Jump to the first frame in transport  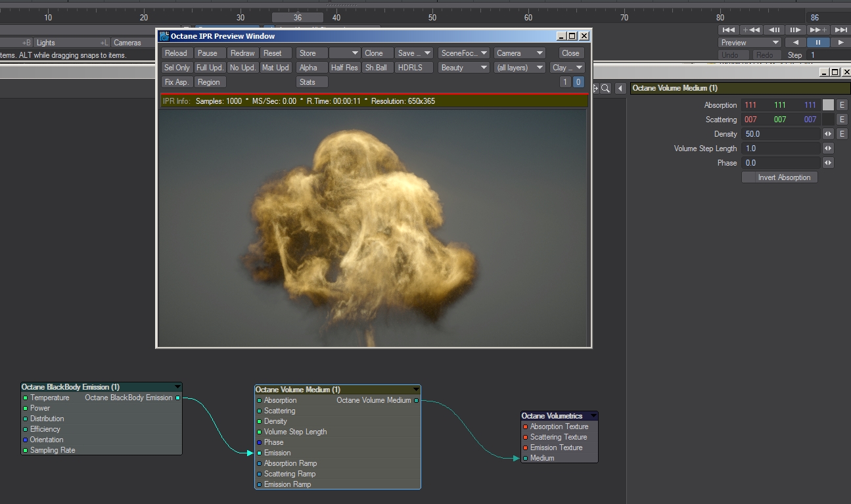point(728,30)
